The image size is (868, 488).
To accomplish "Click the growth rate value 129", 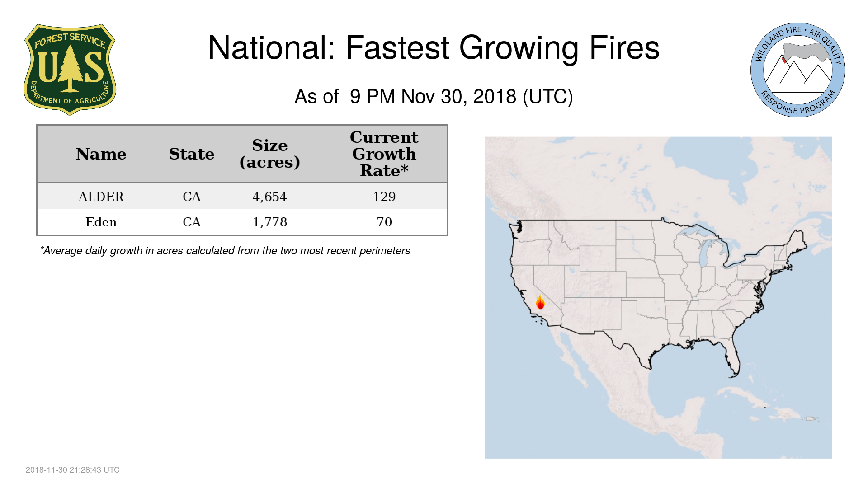I will [x=384, y=197].
